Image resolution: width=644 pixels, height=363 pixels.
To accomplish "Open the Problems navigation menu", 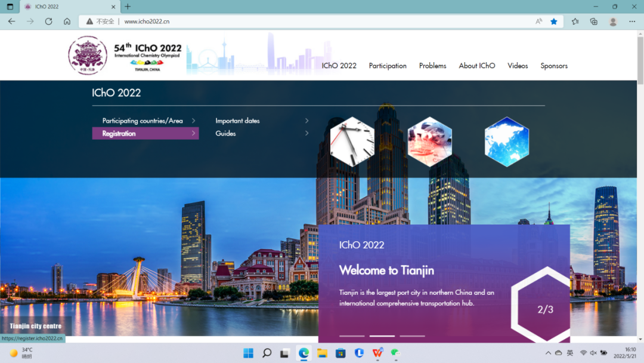I will 432,66.
